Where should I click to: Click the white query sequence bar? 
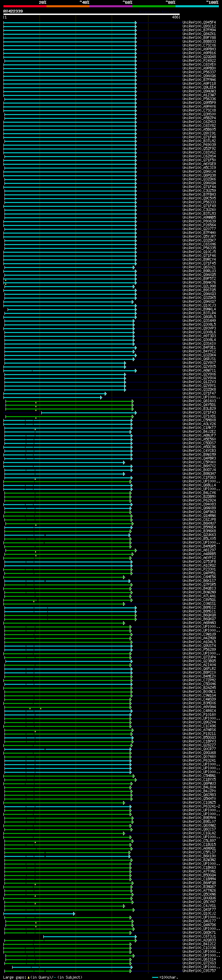(x=92, y=15)
